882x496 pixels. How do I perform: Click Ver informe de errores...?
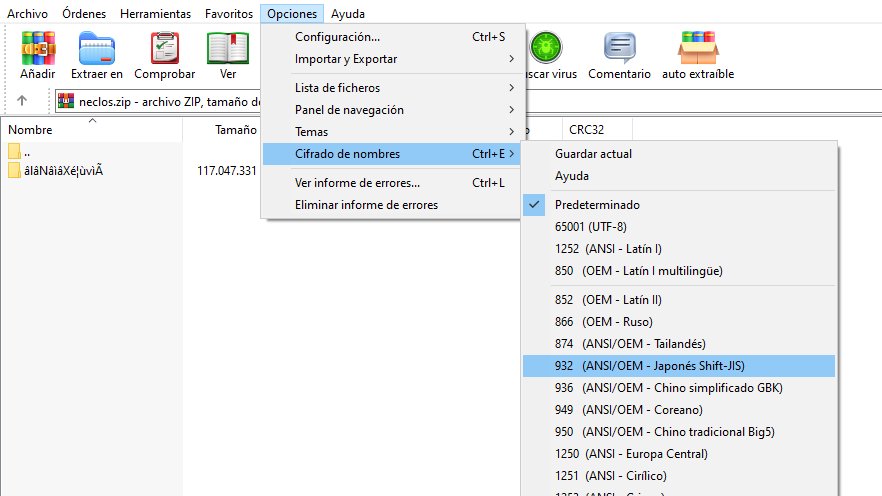pyautogui.click(x=391, y=183)
